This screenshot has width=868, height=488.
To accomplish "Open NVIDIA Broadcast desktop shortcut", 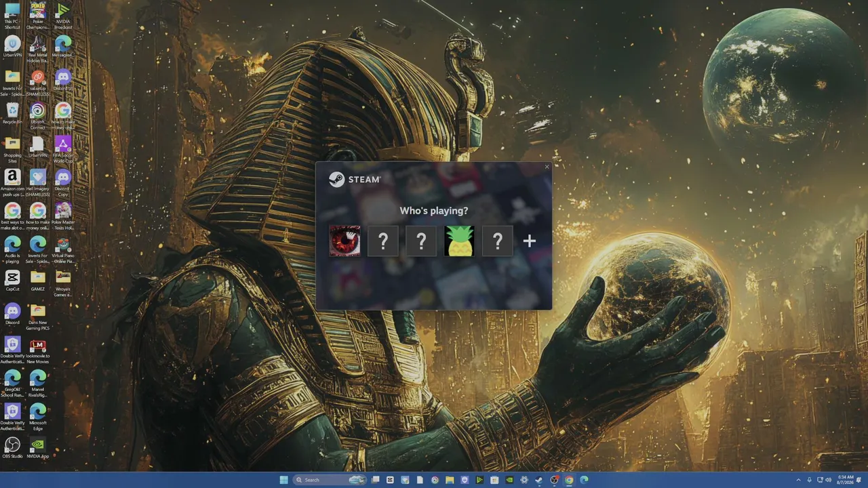I will coord(63,16).
